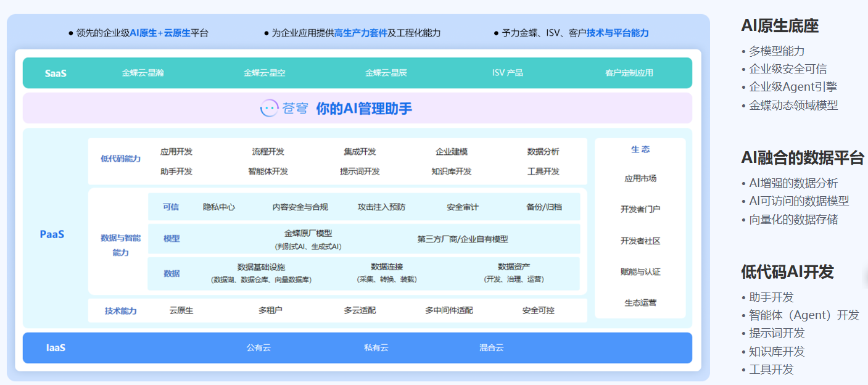The height and width of the screenshot is (385, 868).
Task: Select 多中间件适配
Action: pos(449,310)
